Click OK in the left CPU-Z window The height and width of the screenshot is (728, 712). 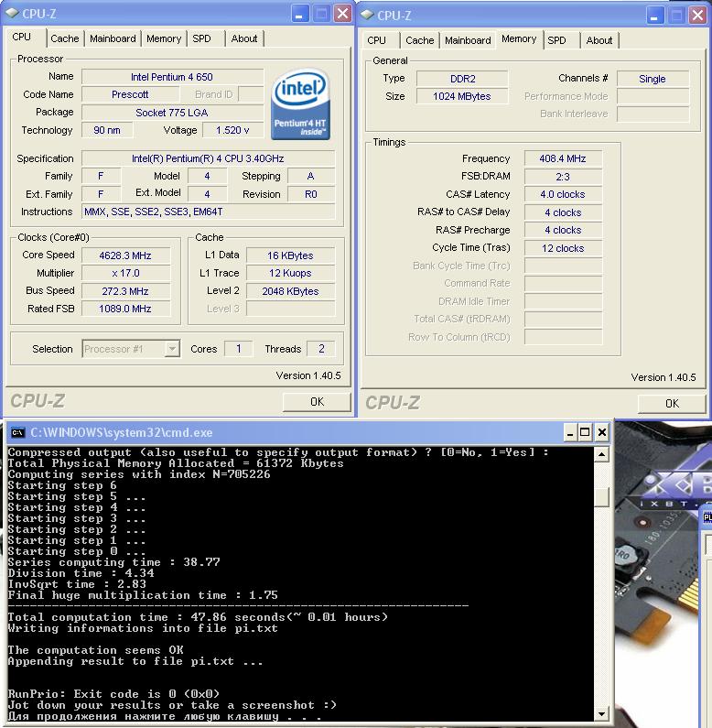(x=317, y=402)
